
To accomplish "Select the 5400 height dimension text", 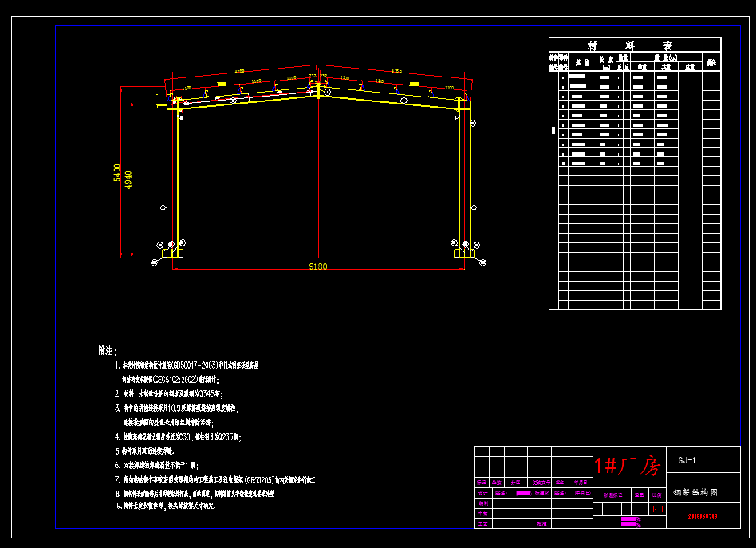I will coord(117,173).
